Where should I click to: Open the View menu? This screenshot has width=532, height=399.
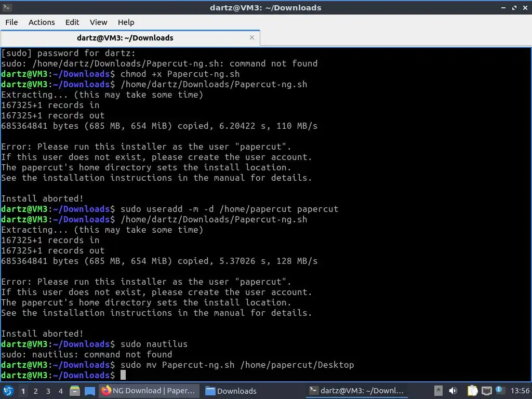click(98, 22)
